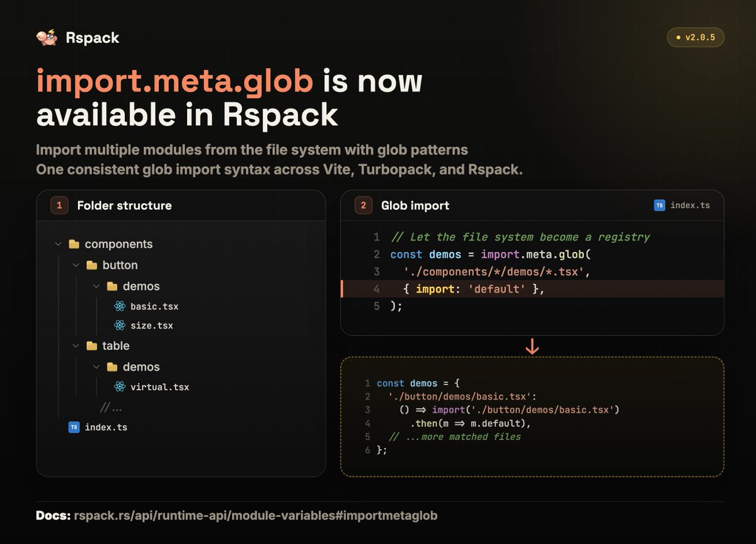Viewport: 756px width, 544px height.
Task: Click the comment 'Let the file system become a registry'
Action: pos(520,237)
